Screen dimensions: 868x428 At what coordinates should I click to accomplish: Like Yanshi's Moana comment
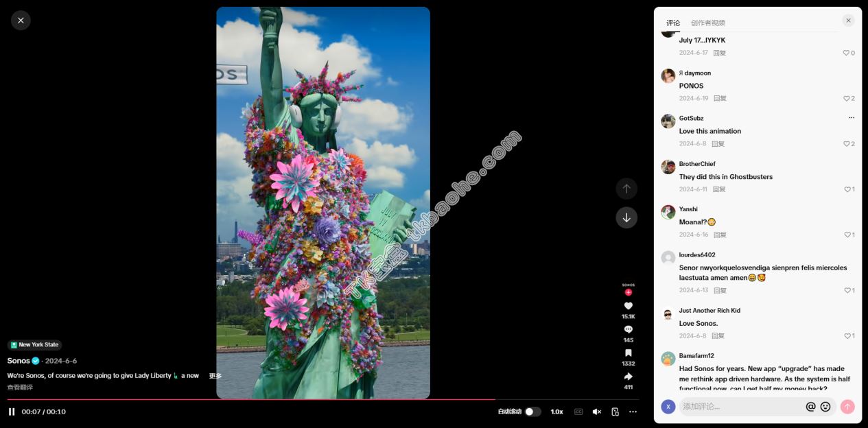849,235
